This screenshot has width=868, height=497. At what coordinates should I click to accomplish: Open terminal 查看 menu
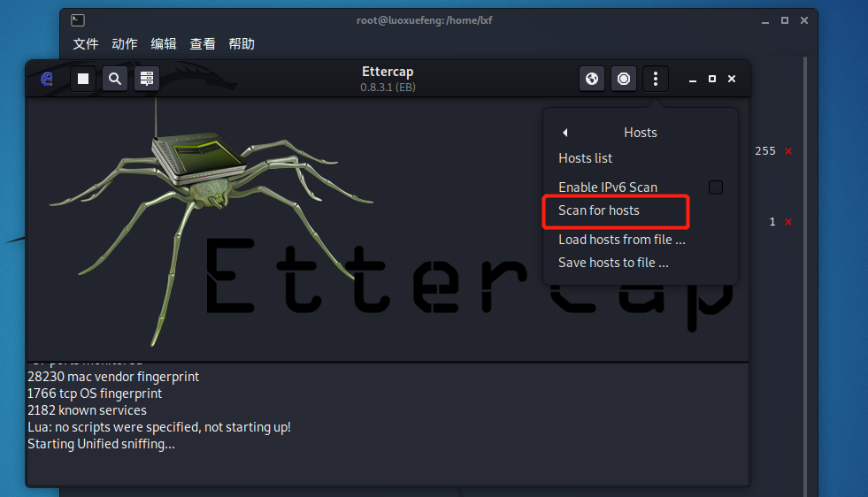[203, 43]
